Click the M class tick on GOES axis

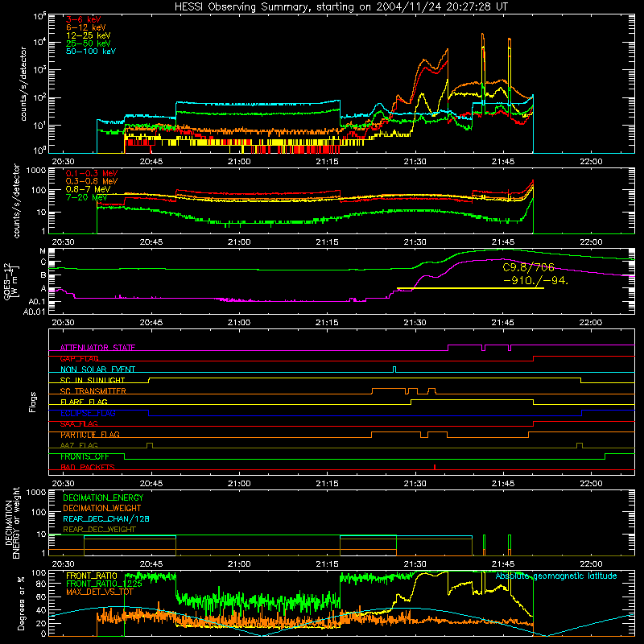(43, 251)
